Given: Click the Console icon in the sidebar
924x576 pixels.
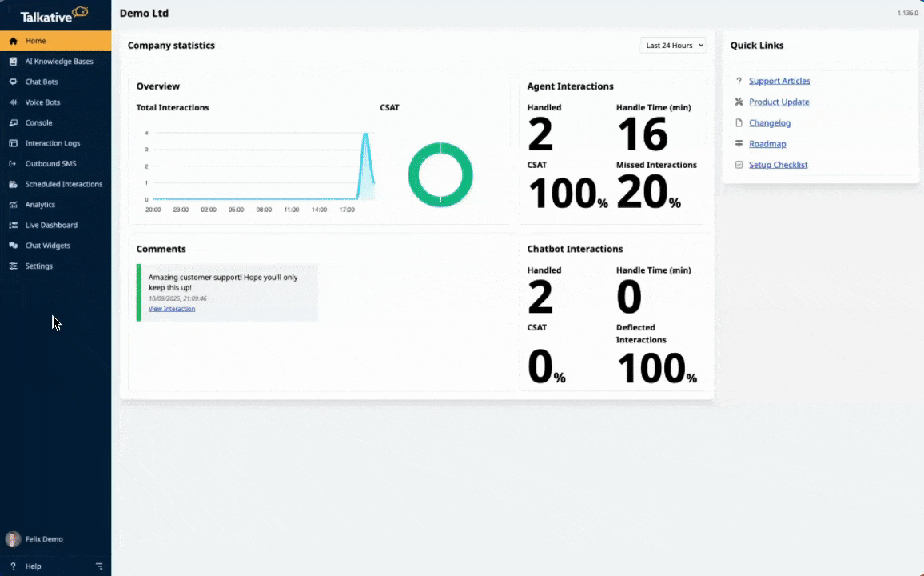Looking at the screenshot, I should tap(13, 123).
